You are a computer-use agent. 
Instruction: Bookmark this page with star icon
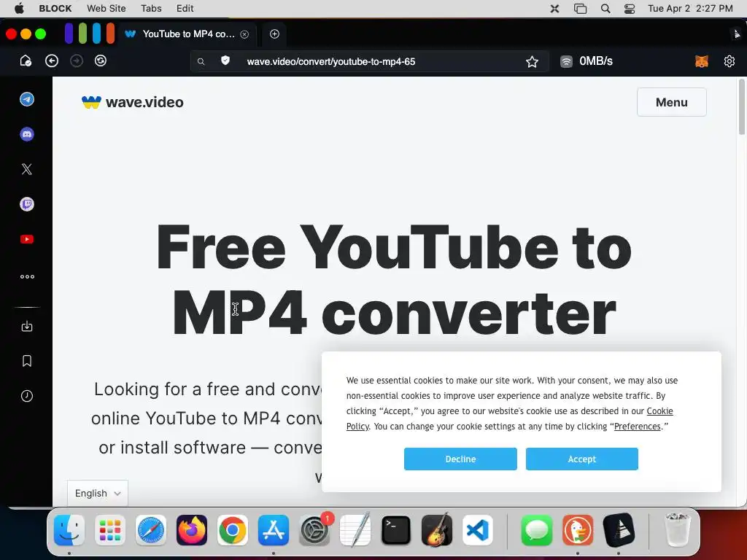[x=532, y=61]
